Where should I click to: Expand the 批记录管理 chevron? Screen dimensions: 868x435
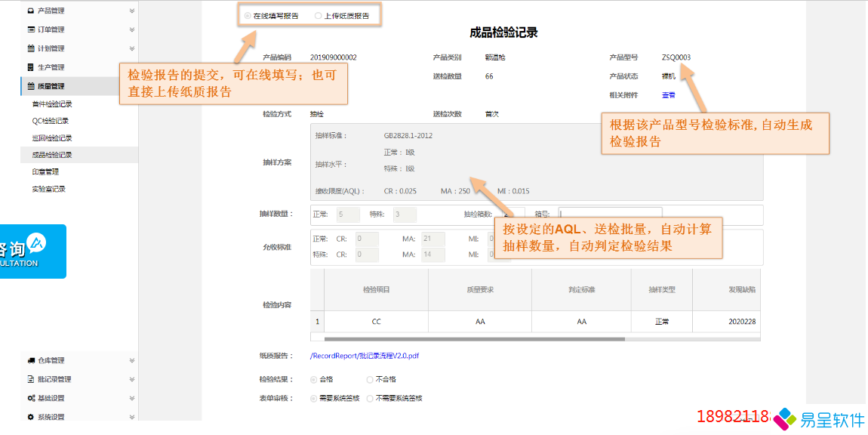pos(132,380)
